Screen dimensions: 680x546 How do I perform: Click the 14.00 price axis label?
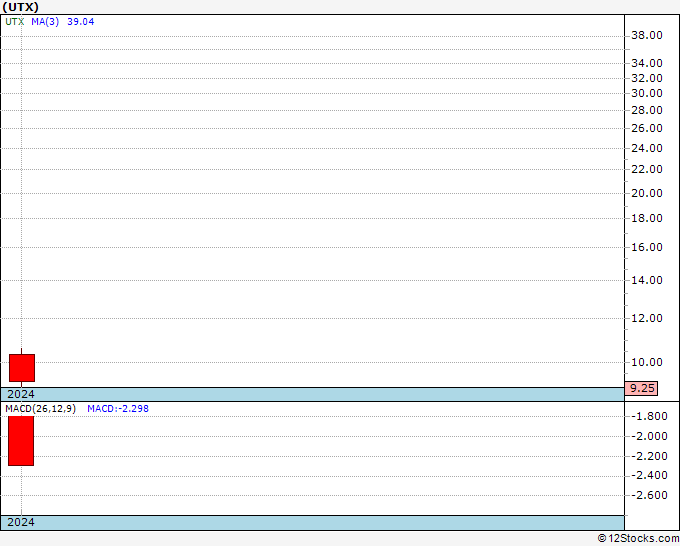tap(647, 280)
